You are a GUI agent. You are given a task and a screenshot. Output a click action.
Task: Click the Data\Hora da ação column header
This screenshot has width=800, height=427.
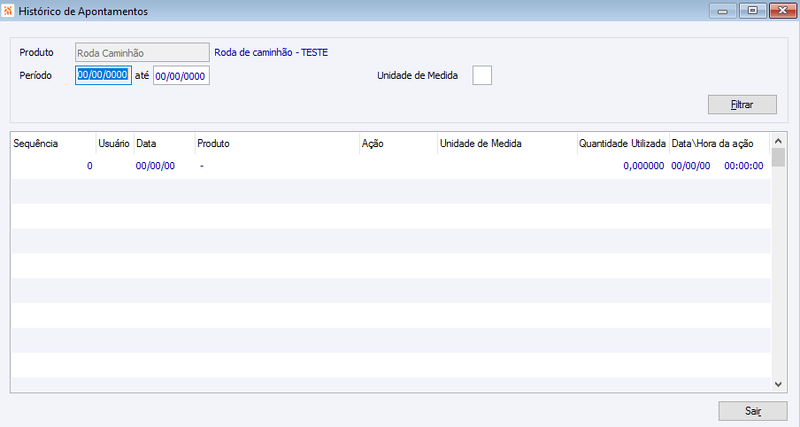tap(719, 144)
